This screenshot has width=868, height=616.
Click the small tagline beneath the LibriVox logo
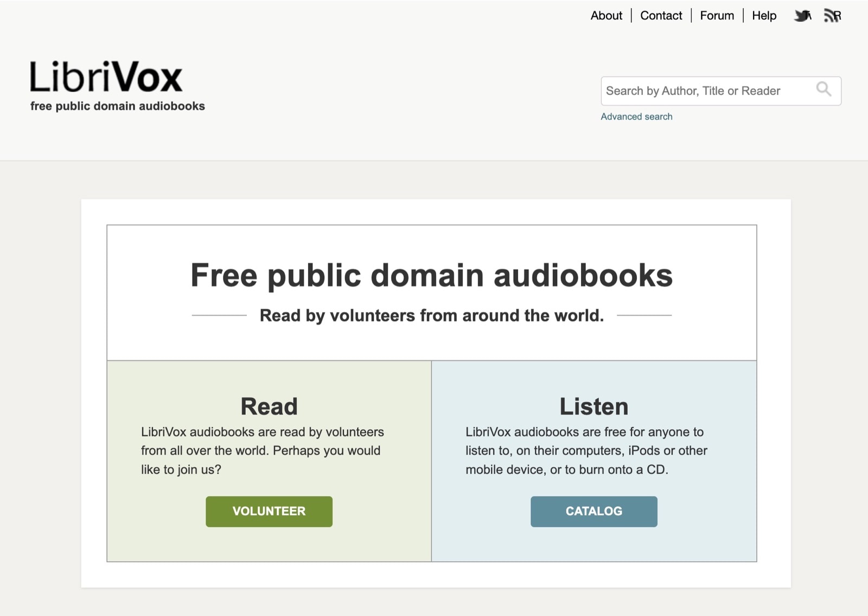[x=118, y=106]
